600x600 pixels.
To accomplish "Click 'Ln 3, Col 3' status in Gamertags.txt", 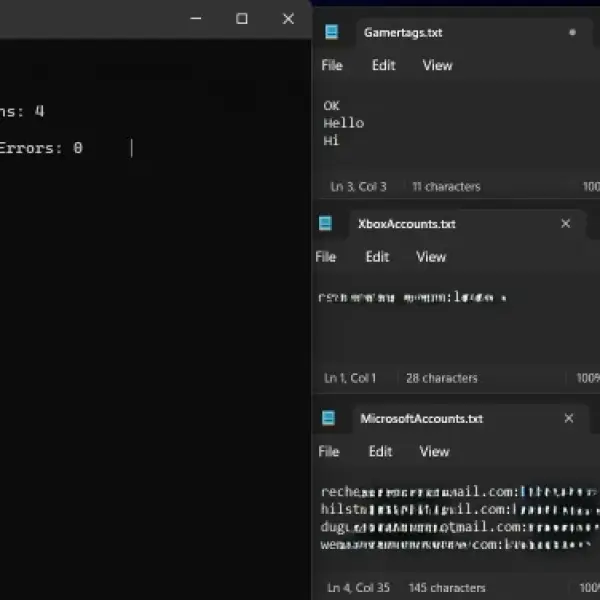I will [x=358, y=187].
